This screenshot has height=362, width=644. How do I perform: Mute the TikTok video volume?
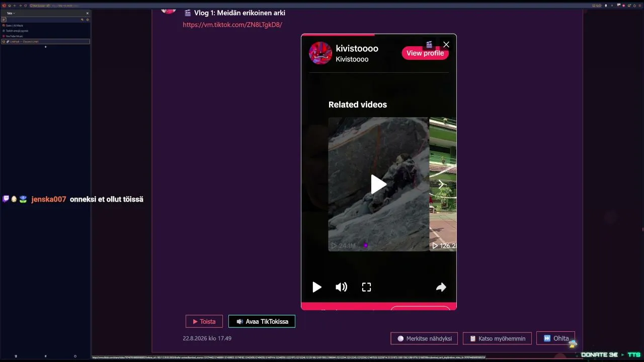pyautogui.click(x=341, y=287)
